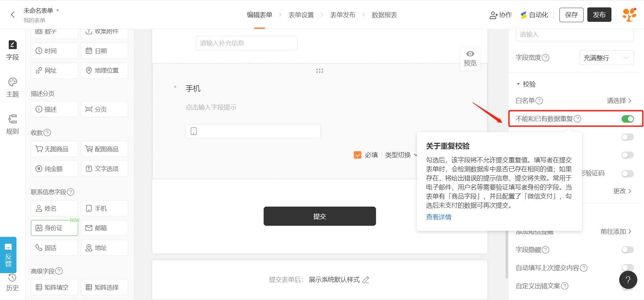Screen dimensions: 644x300
Task: Open the 规则 rules panel
Action: point(12,125)
